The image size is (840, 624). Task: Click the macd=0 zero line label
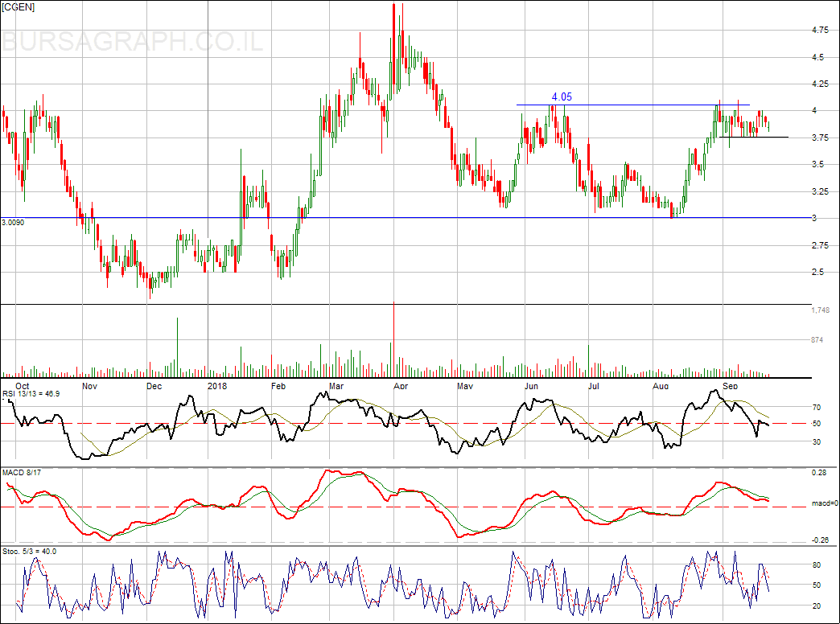825,503
